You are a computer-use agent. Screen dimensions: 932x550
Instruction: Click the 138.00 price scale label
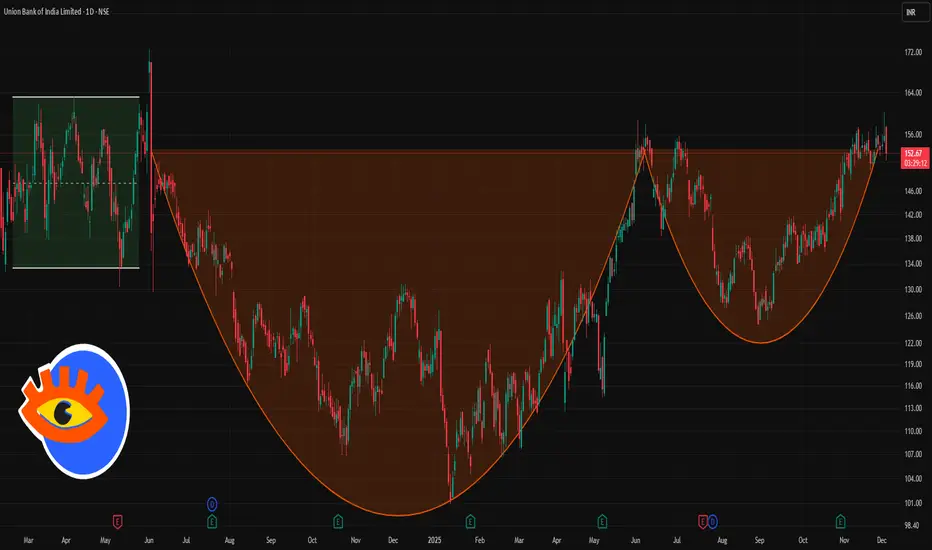coord(913,238)
